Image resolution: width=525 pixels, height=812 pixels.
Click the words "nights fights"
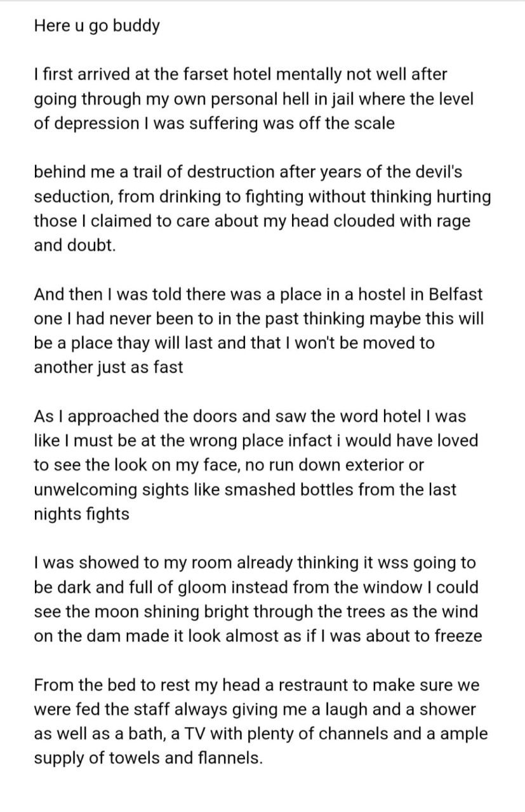click(81, 514)
